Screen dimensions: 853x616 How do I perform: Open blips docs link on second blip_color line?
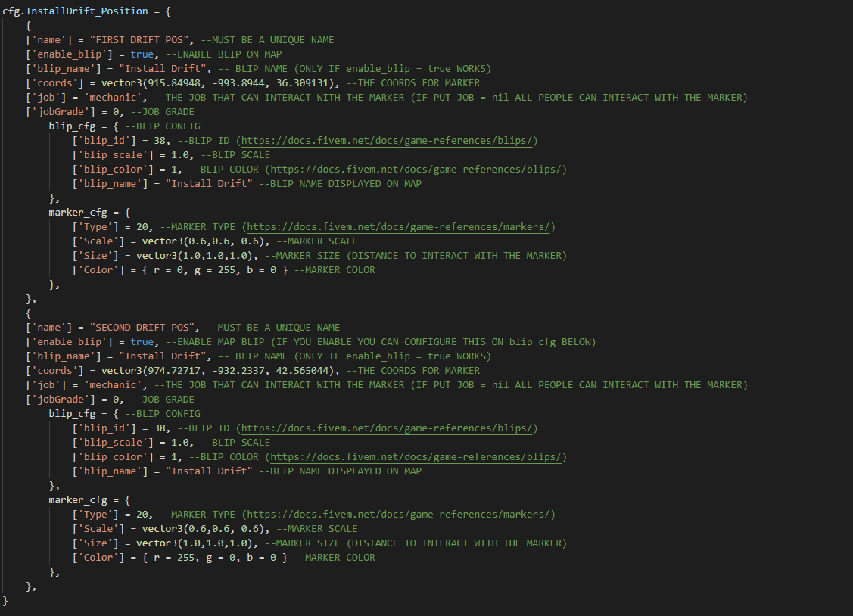click(418, 457)
